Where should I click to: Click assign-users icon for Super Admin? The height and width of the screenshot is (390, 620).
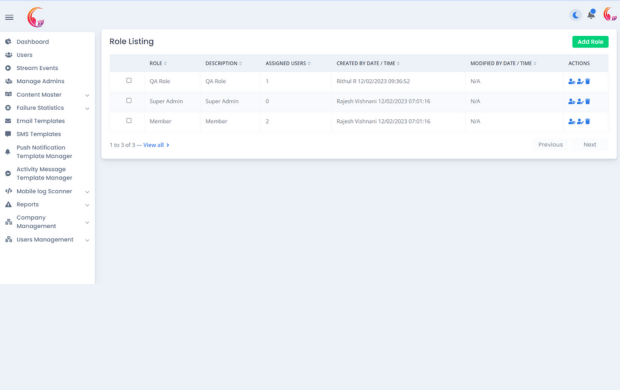click(x=571, y=102)
